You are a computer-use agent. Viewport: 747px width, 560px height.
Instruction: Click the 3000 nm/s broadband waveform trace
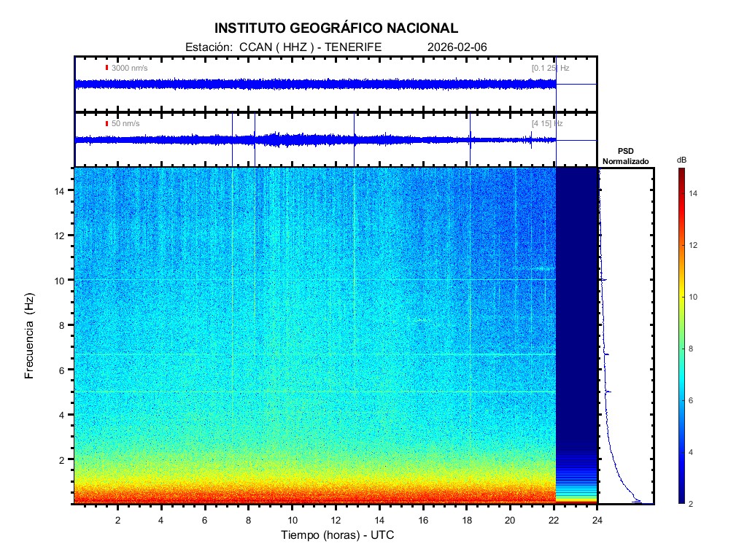coord(314,85)
